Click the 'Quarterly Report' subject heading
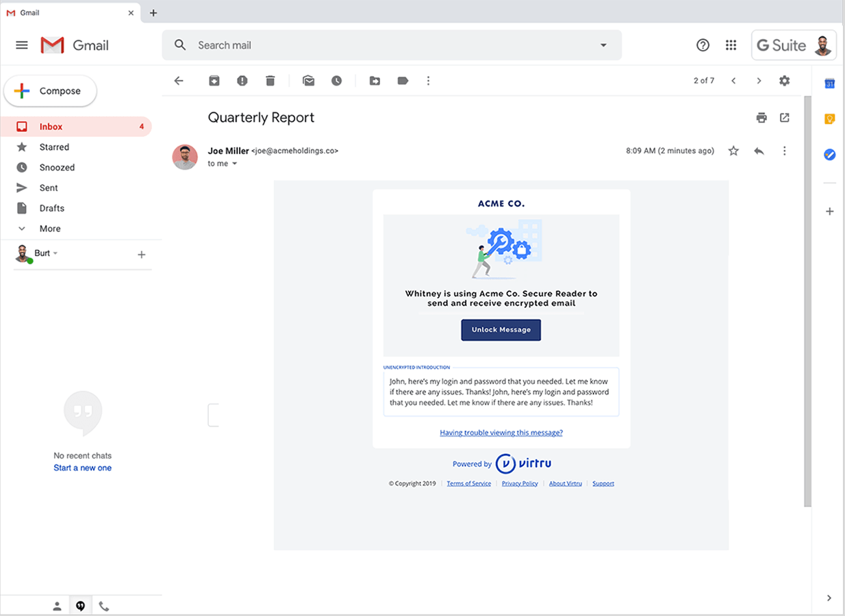This screenshot has width=845, height=616. 261,118
